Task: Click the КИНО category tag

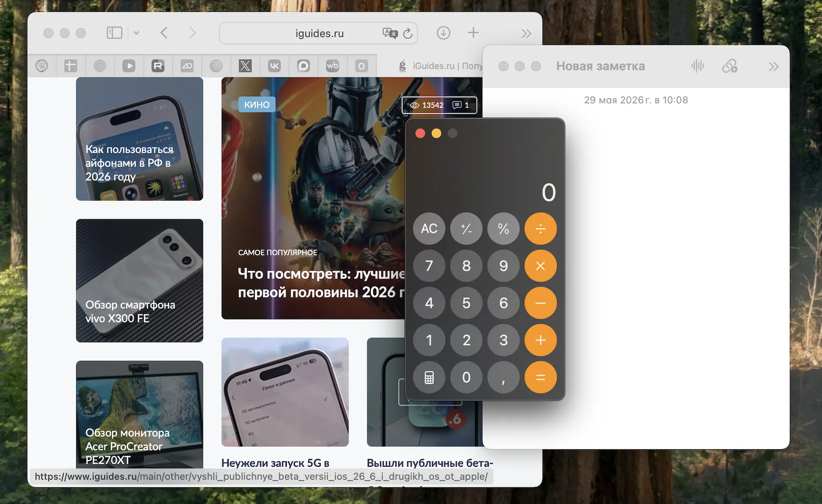Action: click(x=257, y=105)
